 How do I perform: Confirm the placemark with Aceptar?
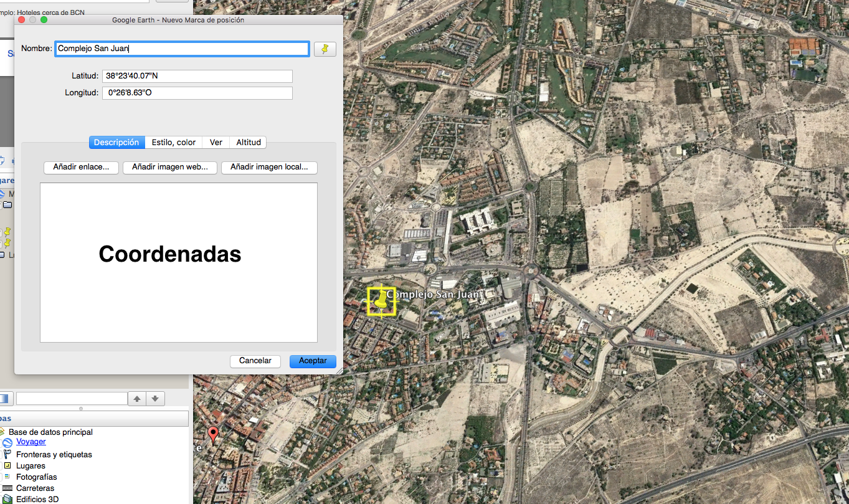313,361
